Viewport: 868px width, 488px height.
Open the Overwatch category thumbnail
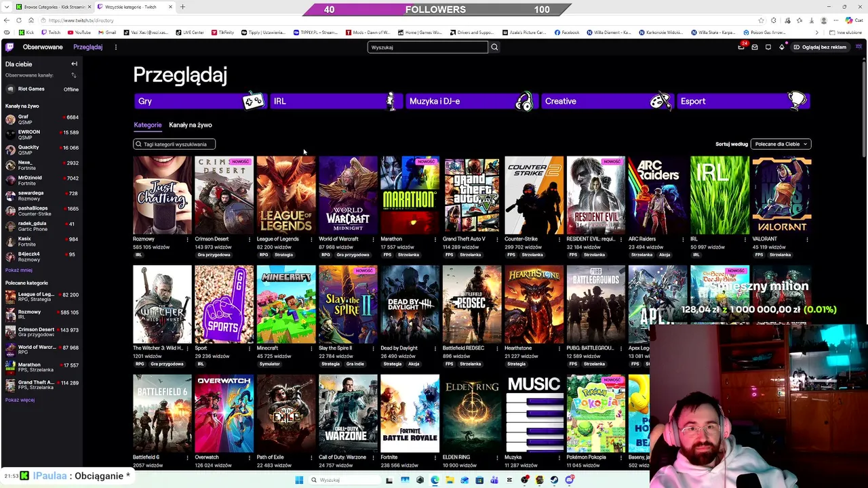[x=224, y=413]
